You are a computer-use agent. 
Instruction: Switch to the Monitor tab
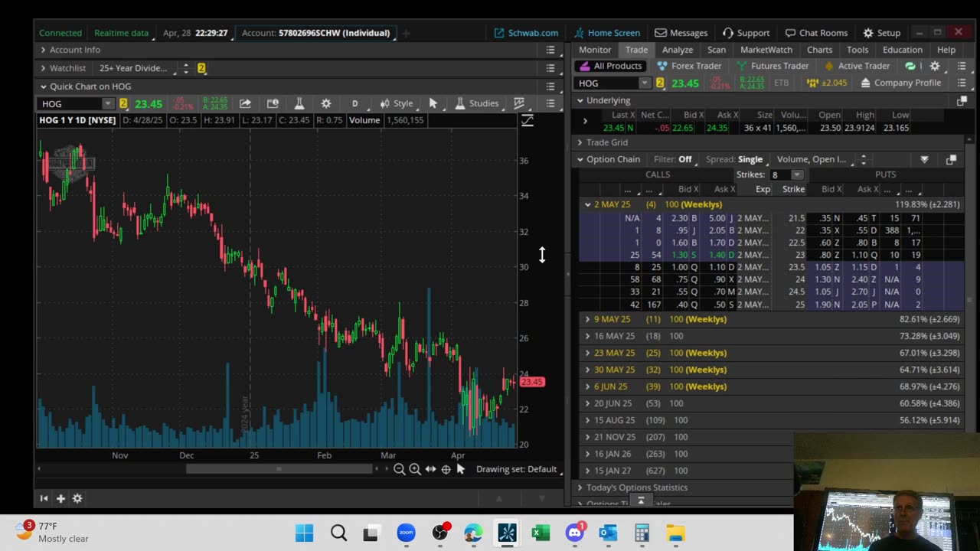(595, 50)
